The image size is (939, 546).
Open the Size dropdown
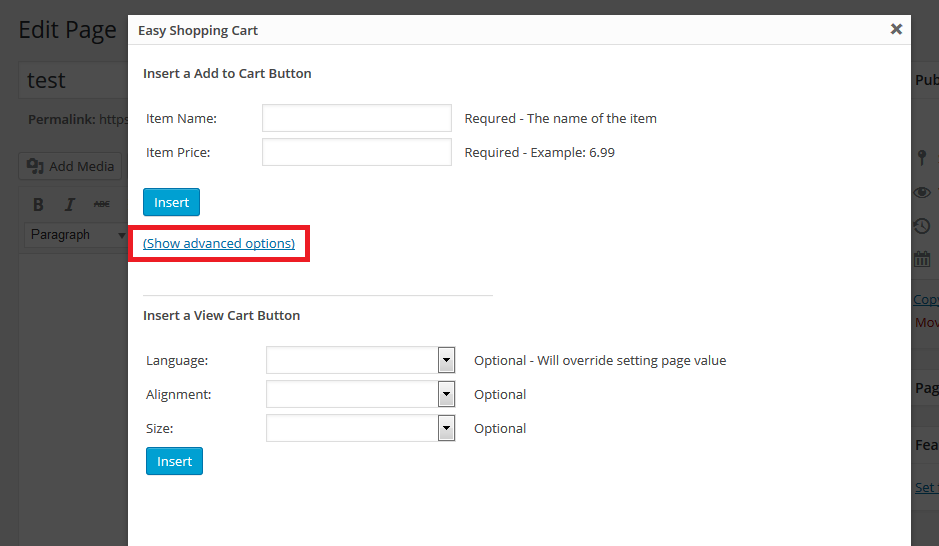point(361,428)
